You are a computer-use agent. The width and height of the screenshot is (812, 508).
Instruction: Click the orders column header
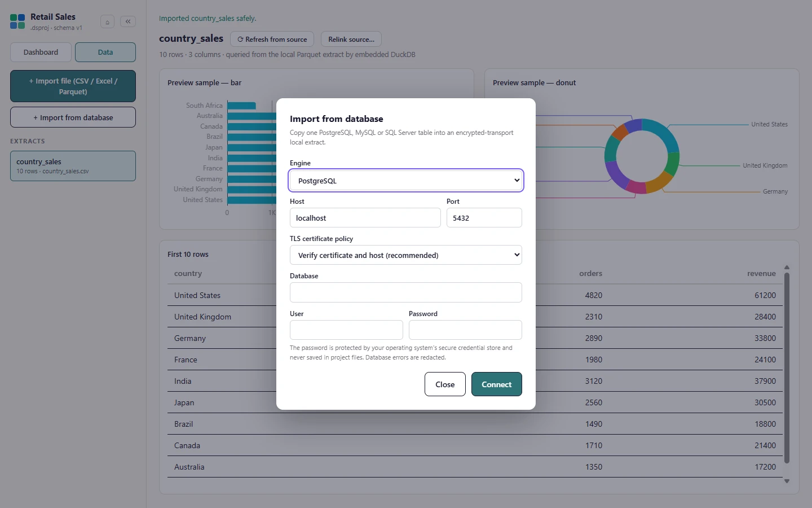coord(590,273)
